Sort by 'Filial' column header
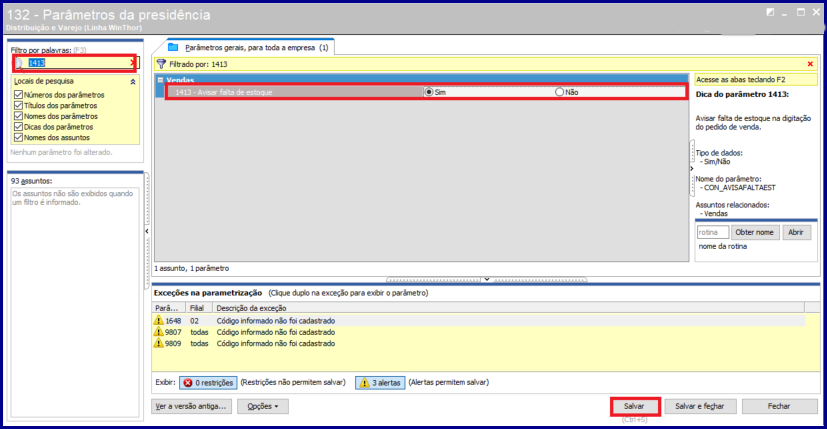827x429 pixels. point(198,308)
